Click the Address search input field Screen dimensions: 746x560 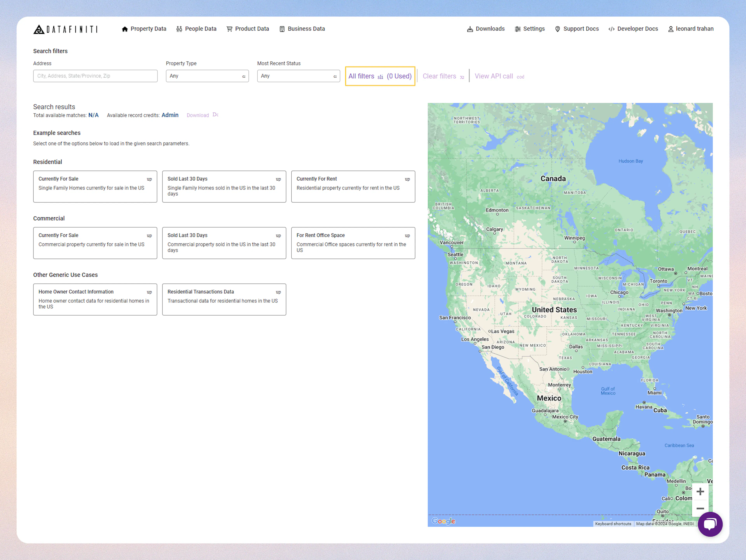95,76
